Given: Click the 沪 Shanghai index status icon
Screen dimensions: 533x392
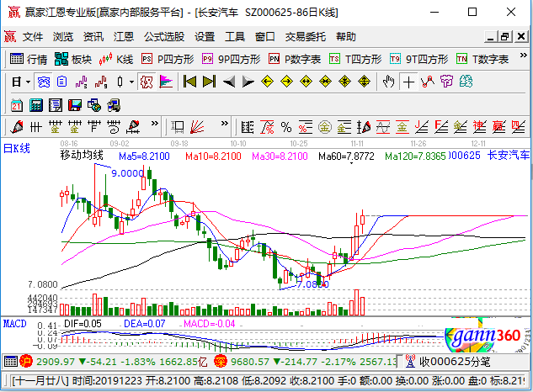Looking at the screenshot, I should pos(26,362).
